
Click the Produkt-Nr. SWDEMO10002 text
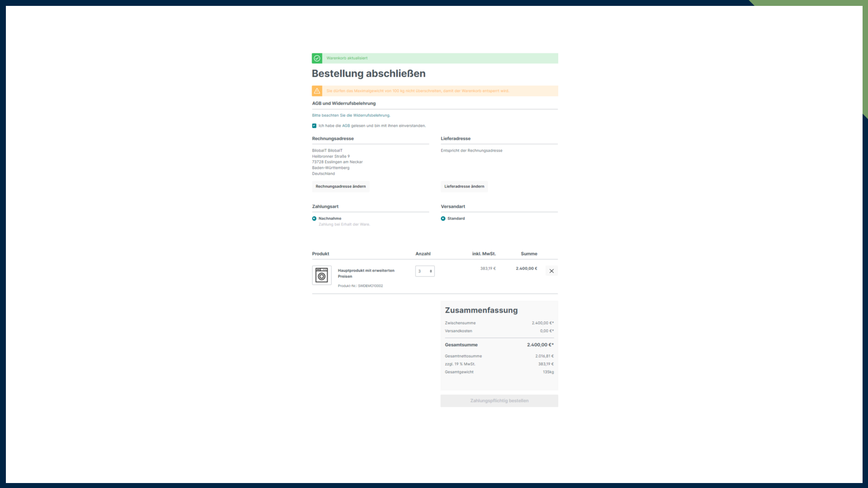pos(360,286)
